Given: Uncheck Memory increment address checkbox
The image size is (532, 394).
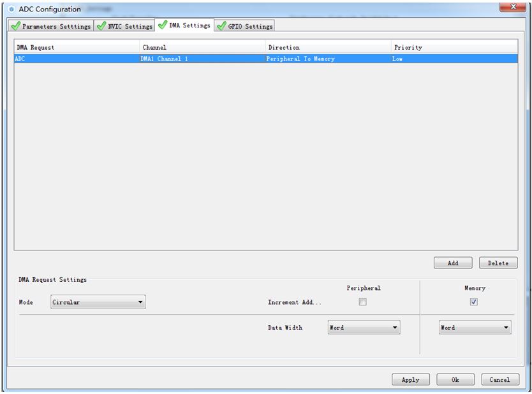Looking at the screenshot, I should (473, 302).
